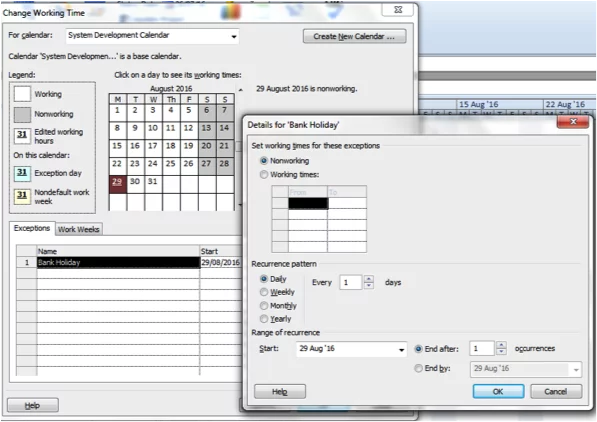Click the Working legend swatch

(22, 94)
